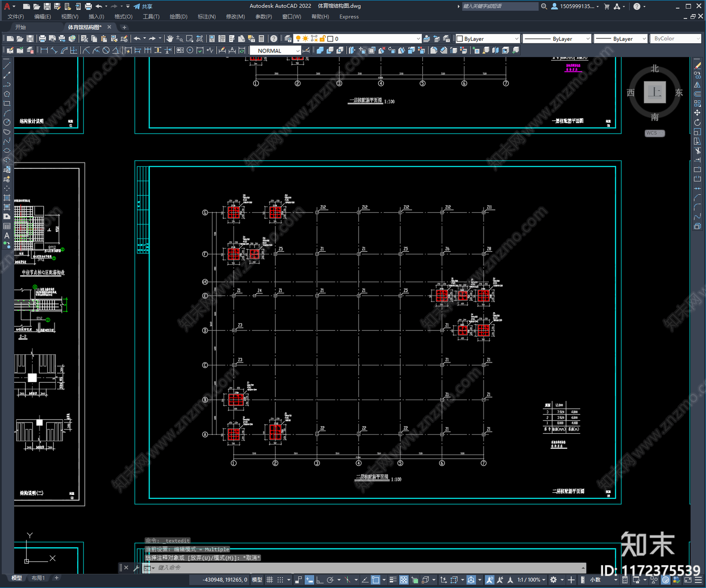The height and width of the screenshot is (588, 706).
Task: Switch to the 布局1 layout tab
Action: click(x=38, y=578)
